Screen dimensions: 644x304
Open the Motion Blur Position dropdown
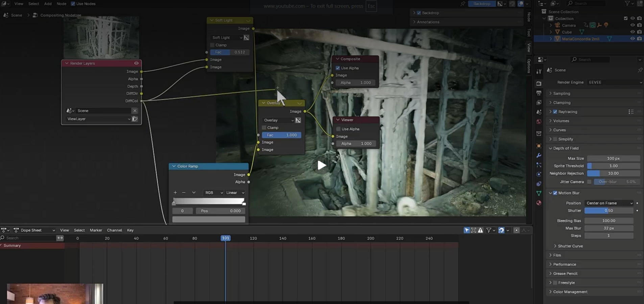609,203
